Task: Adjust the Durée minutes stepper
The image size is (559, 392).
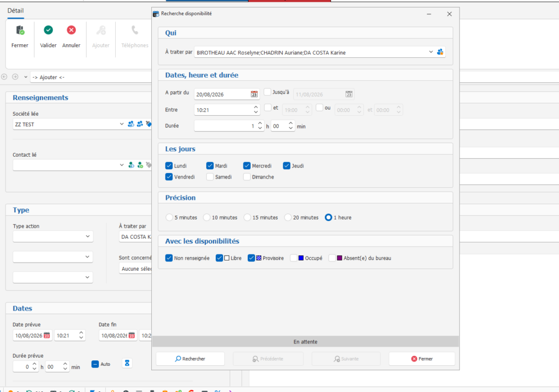Action: (x=290, y=126)
